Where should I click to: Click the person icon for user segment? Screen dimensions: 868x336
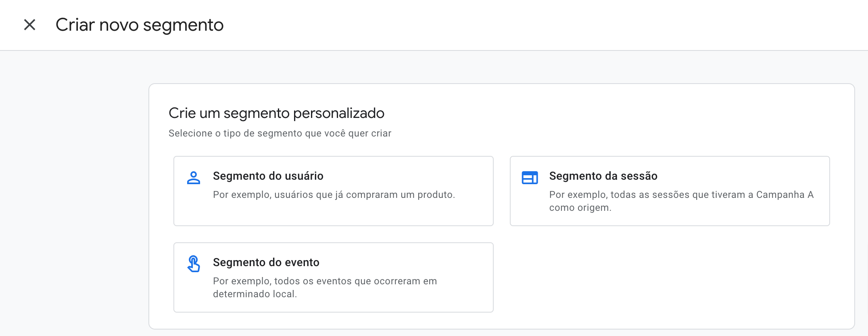194,178
